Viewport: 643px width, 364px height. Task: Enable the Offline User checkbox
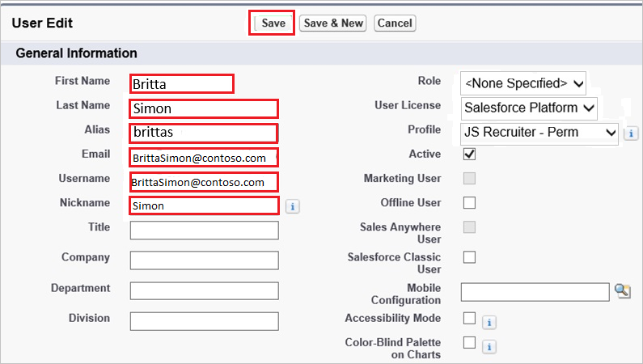point(469,202)
